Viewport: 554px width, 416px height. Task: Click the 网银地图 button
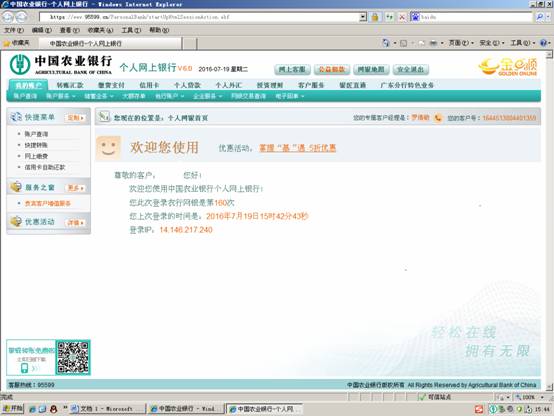pos(371,69)
